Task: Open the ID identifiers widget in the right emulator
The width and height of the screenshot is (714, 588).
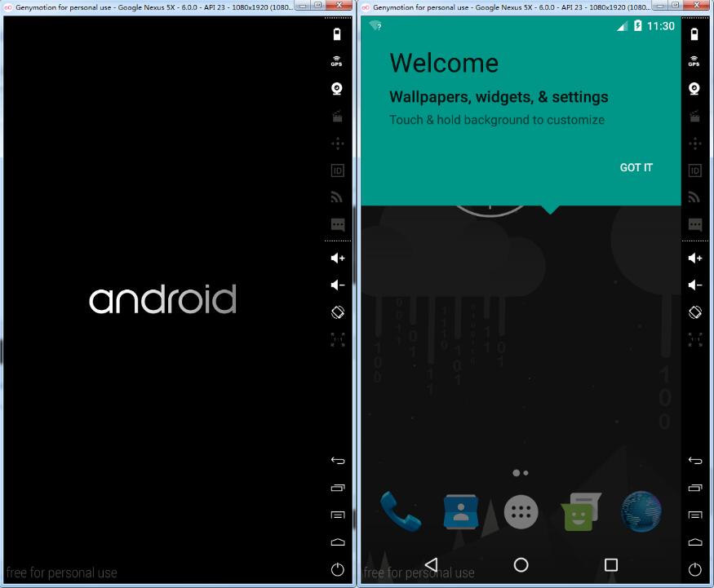Action: [694, 170]
